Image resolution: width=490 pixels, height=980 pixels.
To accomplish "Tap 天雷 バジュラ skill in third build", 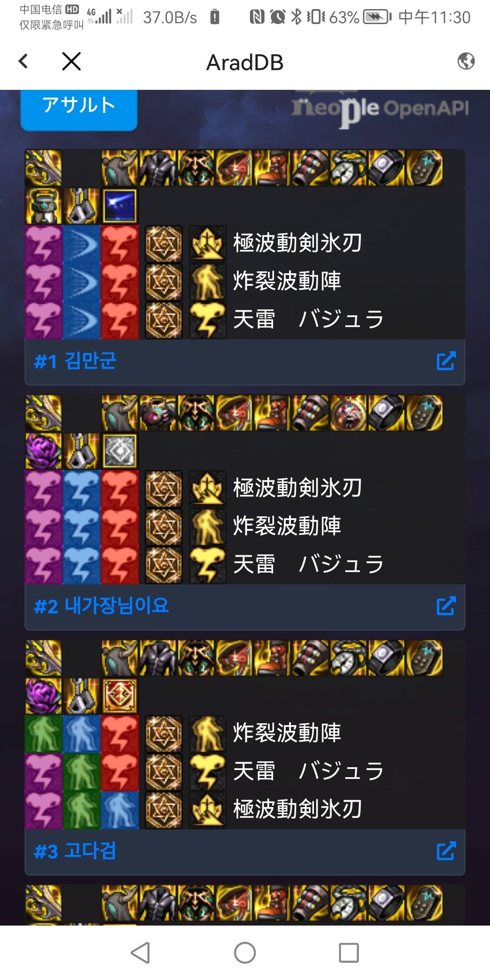I will [x=309, y=771].
